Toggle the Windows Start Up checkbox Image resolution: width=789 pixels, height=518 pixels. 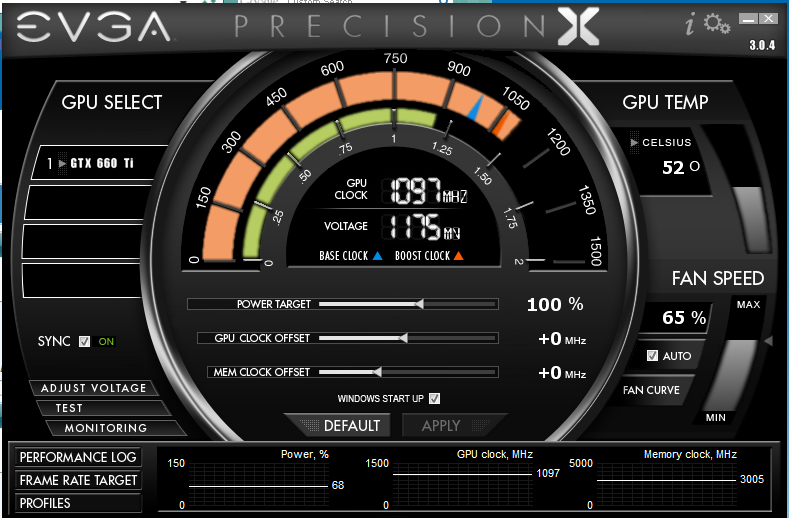point(435,399)
